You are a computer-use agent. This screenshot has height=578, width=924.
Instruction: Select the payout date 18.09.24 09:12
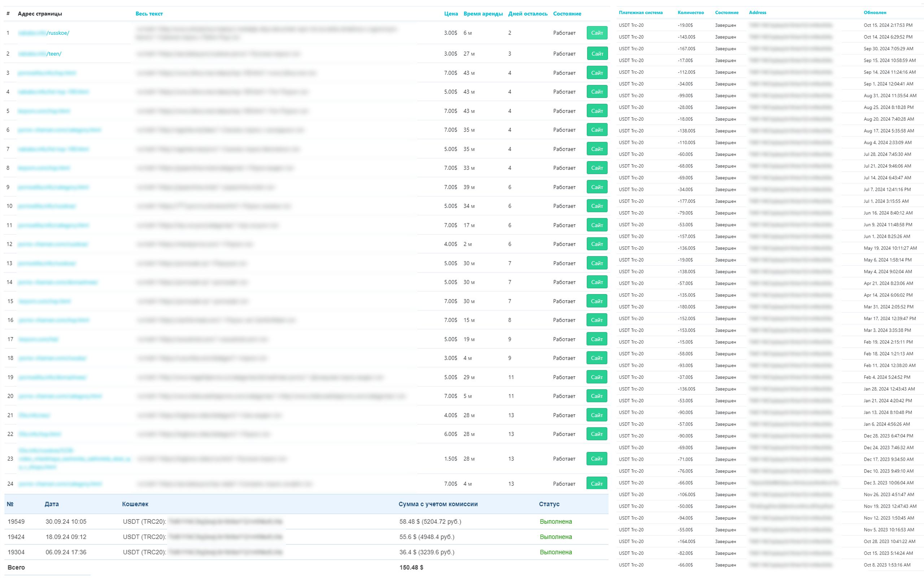pyautogui.click(x=66, y=537)
